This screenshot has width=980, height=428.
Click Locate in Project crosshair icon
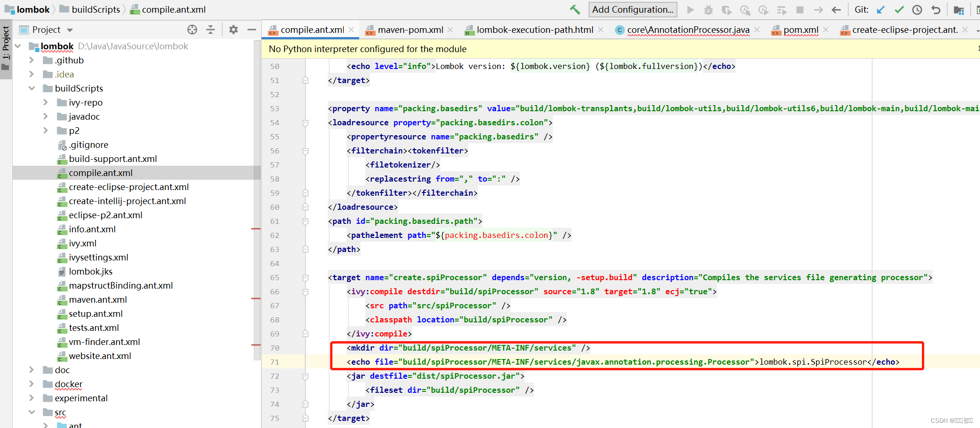pos(192,30)
